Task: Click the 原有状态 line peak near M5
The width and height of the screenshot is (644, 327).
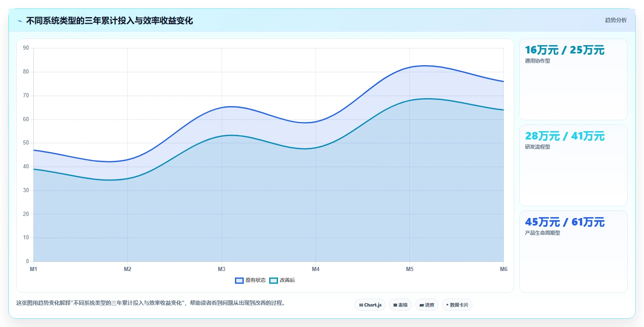Action: point(425,66)
